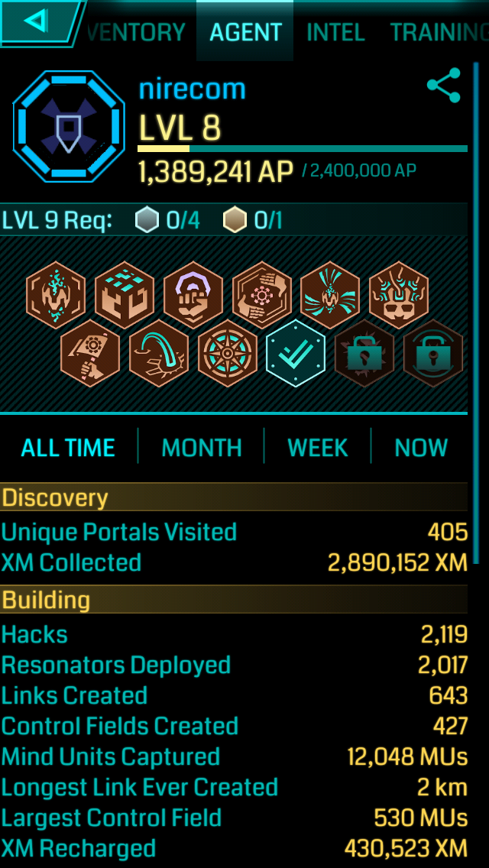This screenshot has height=868, width=489.
Task: Tap the last locked padlock medal
Action: (x=433, y=353)
